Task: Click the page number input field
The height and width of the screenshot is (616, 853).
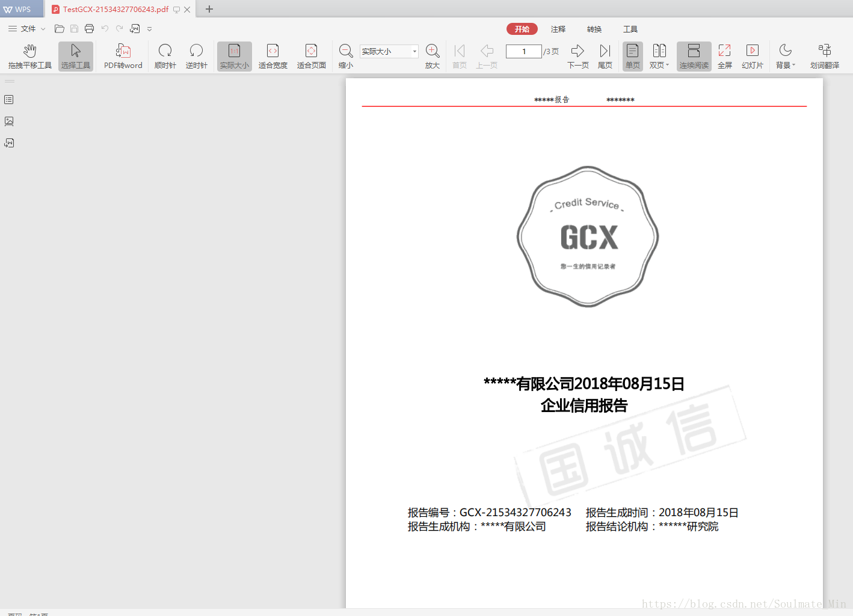Action: pyautogui.click(x=523, y=51)
